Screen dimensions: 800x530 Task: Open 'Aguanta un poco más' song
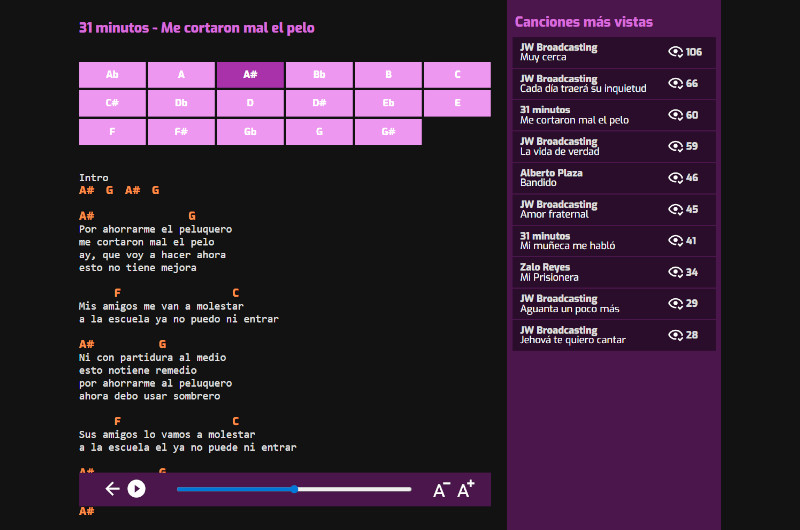(614, 304)
